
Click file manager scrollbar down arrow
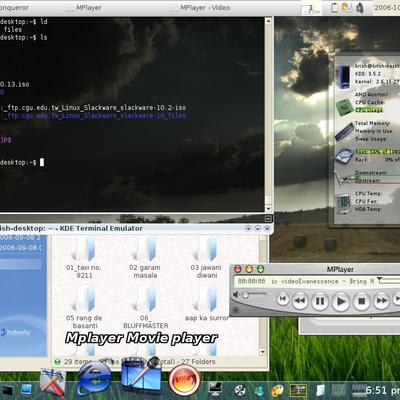tap(262, 352)
